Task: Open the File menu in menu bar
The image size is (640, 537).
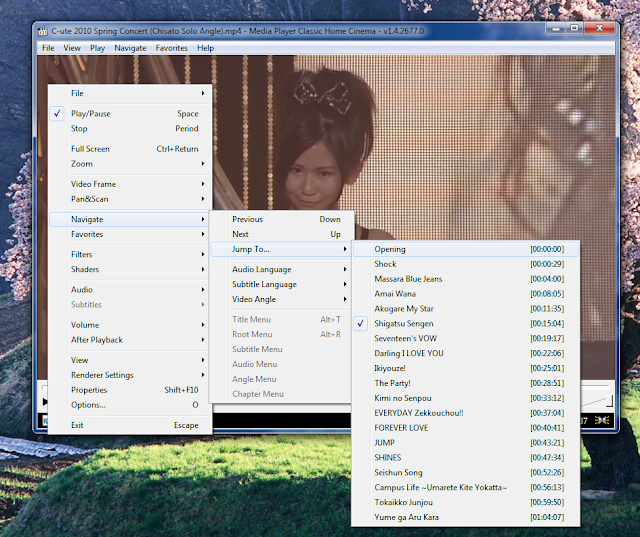Action: [48, 48]
